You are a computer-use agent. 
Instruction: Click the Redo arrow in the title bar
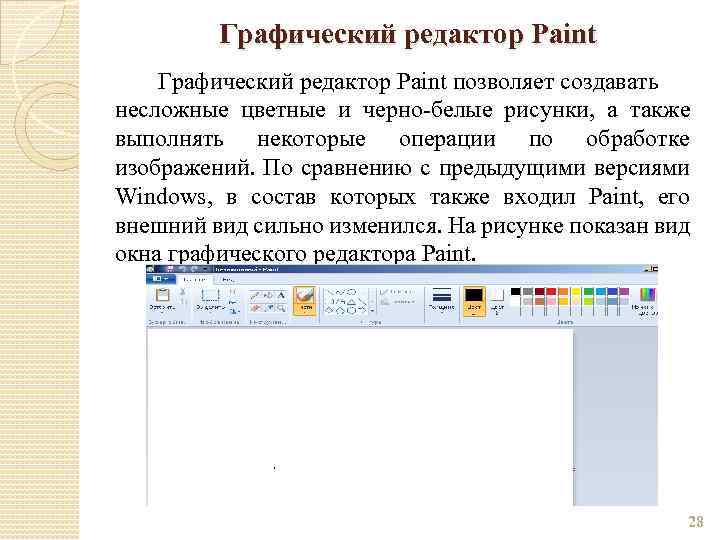click(x=194, y=269)
